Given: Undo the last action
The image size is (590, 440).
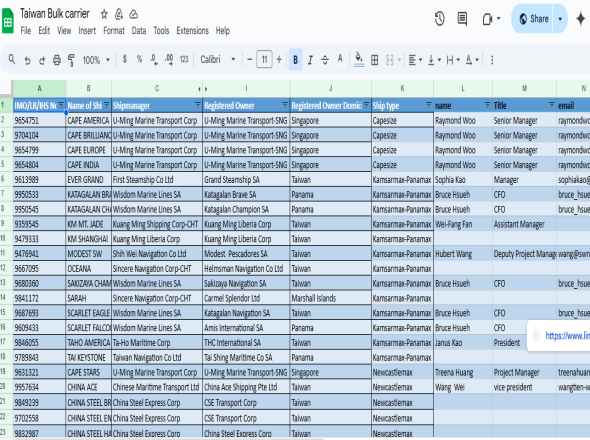Looking at the screenshot, I should coord(27,60).
